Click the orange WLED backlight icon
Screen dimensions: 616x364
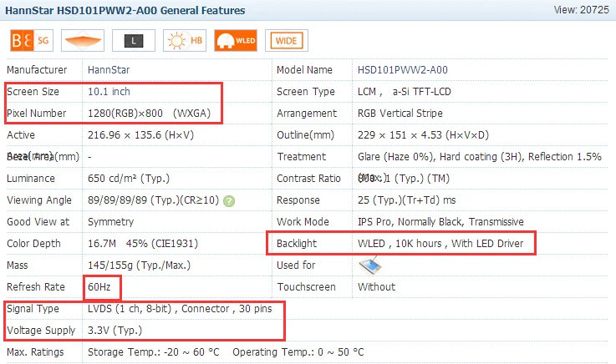(236, 40)
